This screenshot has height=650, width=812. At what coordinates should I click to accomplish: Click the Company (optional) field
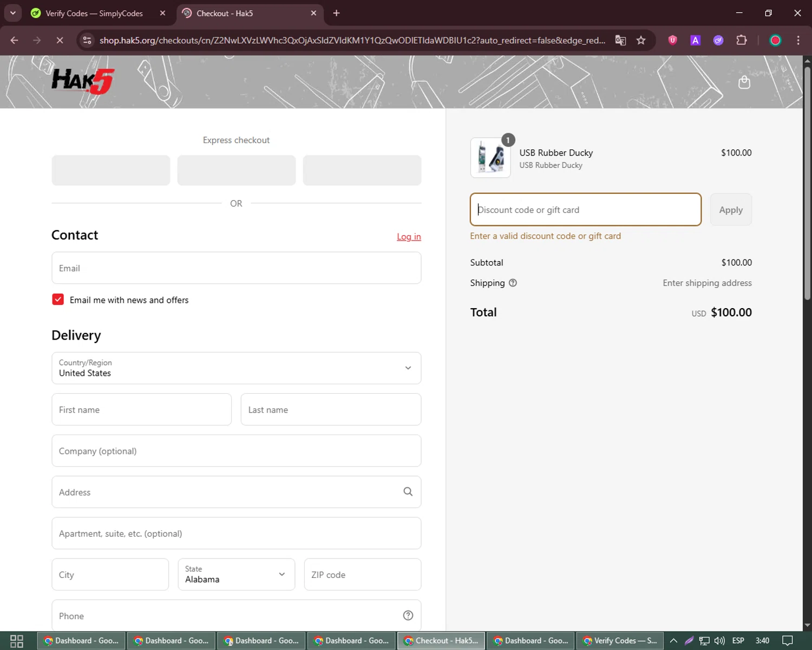click(236, 451)
